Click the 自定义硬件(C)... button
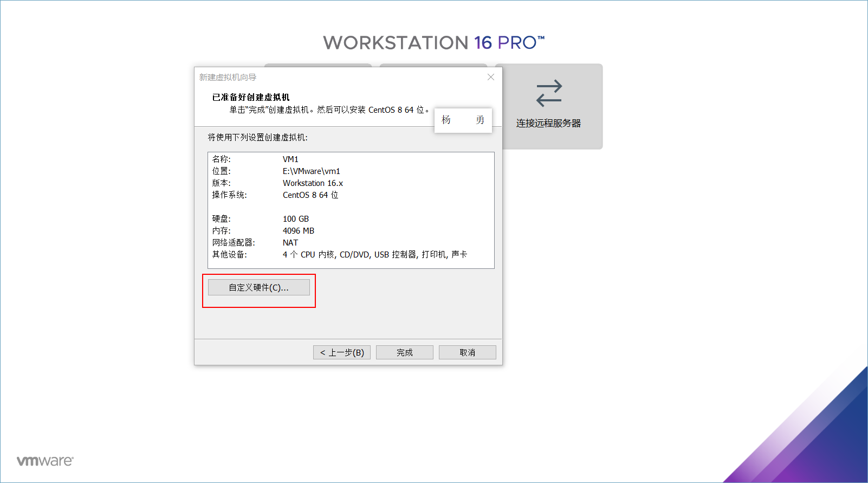This screenshot has width=868, height=483. click(259, 287)
